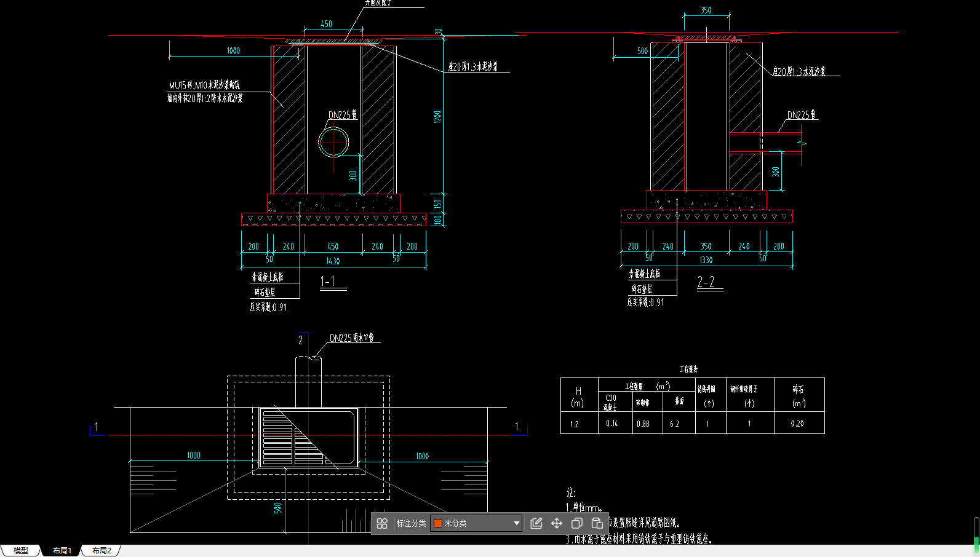
Task: Click the orange swatch beside 未分类
Action: point(438,523)
